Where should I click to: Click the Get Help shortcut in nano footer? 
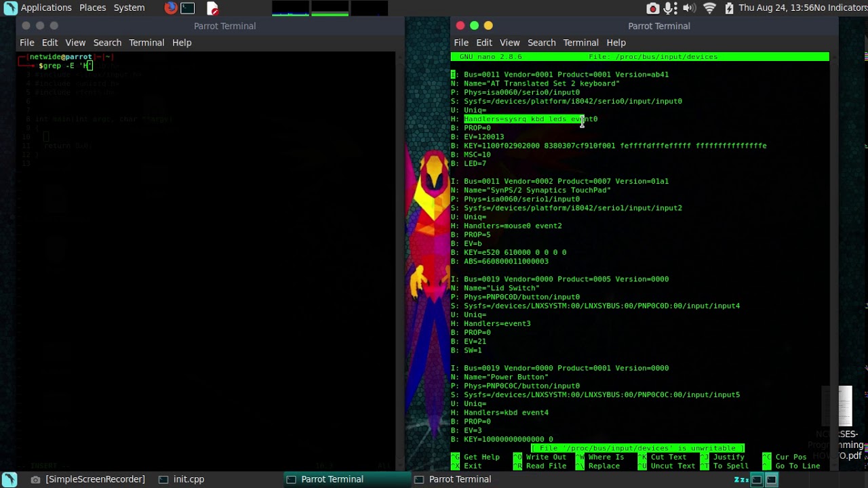click(475, 457)
